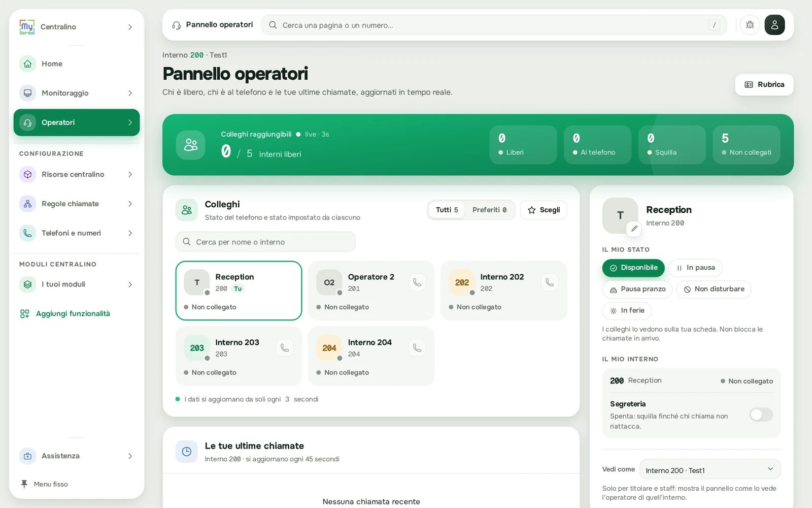The height and width of the screenshot is (508, 812).
Task: Set status to Pausa pranzo
Action: tap(637, 289)
